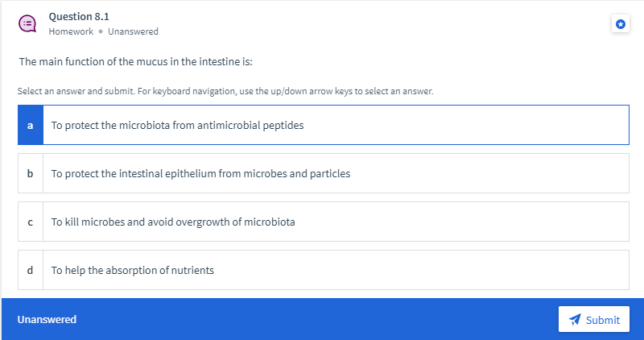Click the gray 'Unanswered' header status
Image resolution: width=644 pixels, height=340 pixels.
tap(133, 31)
